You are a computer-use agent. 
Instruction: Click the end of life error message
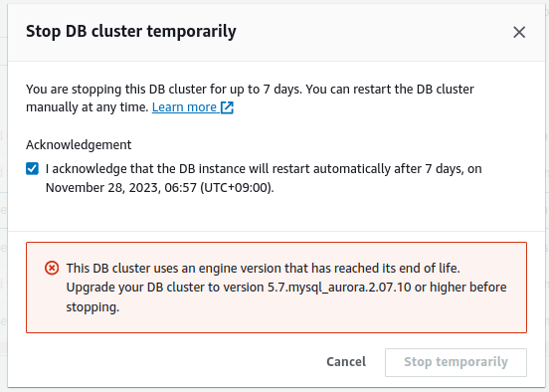point(286,288)
